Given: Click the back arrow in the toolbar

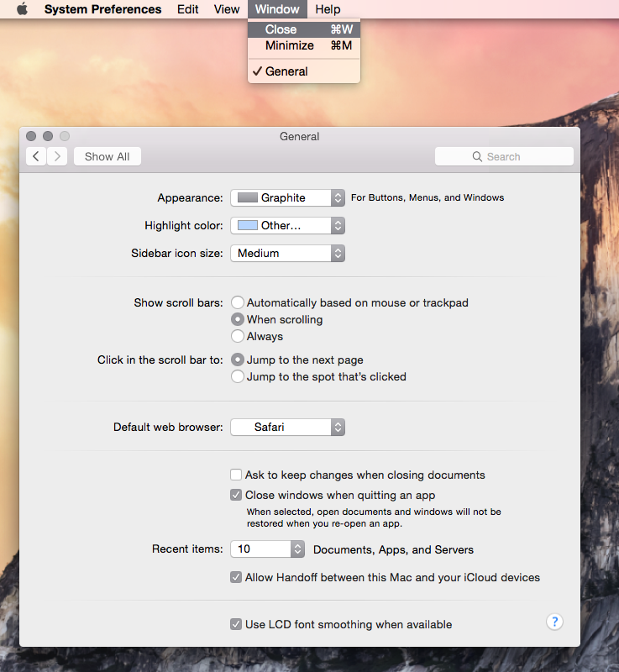Looking at the screenshot, I should click(x=36, y=156).
